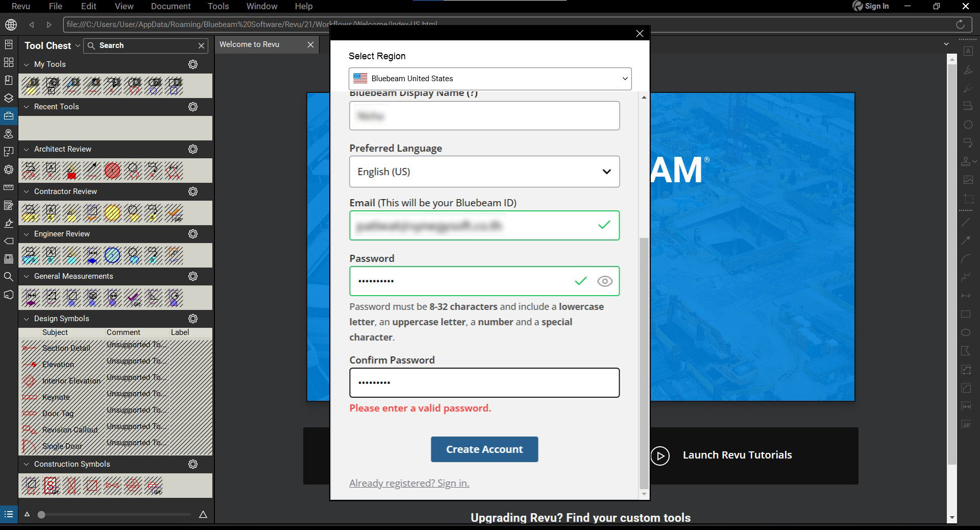Viewport: 980px width, 530px height.
Task: Switch to the Welcome to Revu tab
Action: (250, 44)
